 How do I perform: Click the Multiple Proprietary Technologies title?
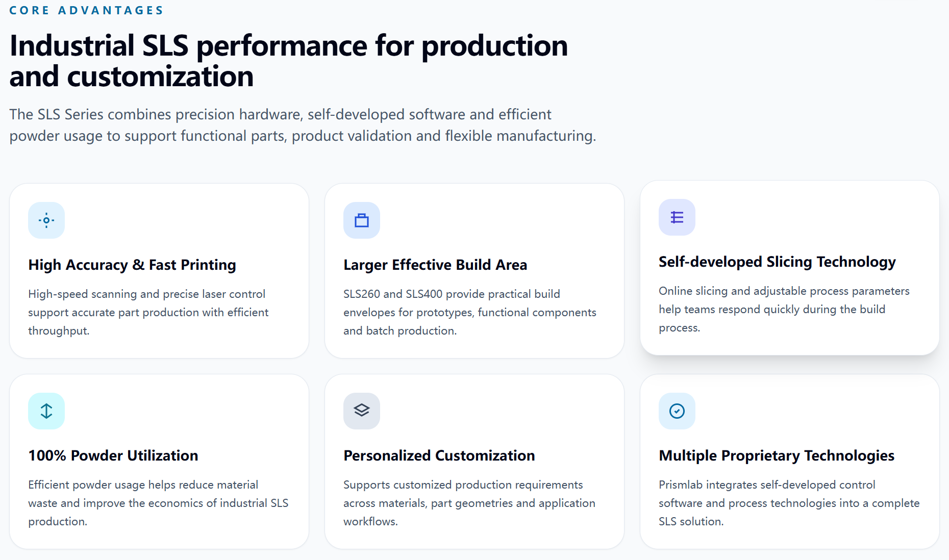point(777,455)
